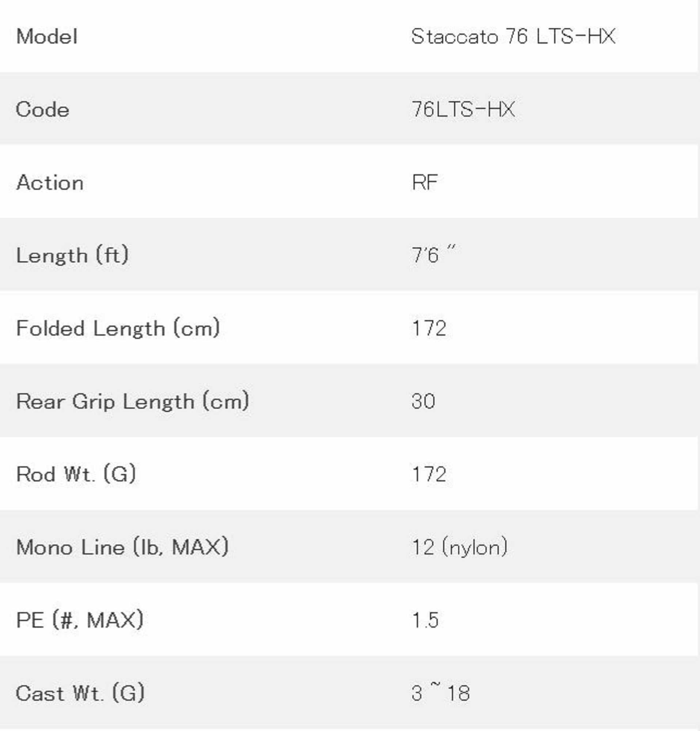The height and width of the screenshot is (731, 700).
Task: Click the "Cast Wt. (G)" label
Action: pyautogui.click(x=80, y=693)
